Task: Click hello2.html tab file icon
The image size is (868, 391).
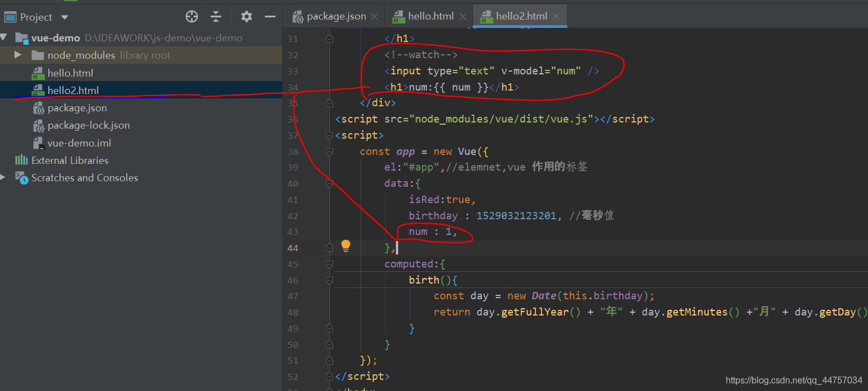Action: point(487,17)
